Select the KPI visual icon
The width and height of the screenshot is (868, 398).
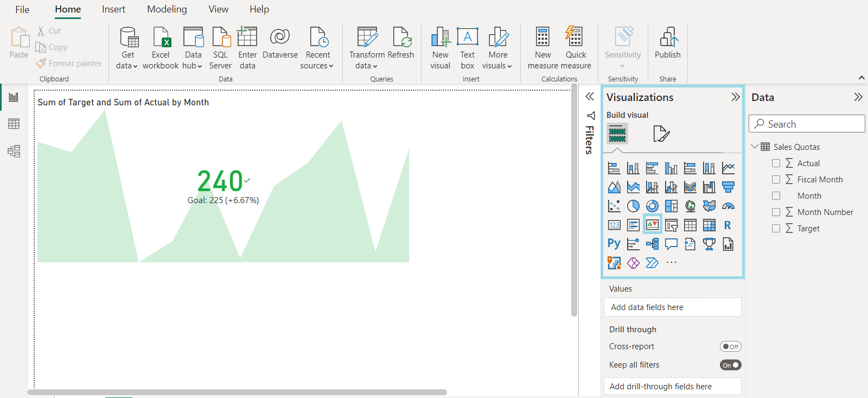point(652,225)
